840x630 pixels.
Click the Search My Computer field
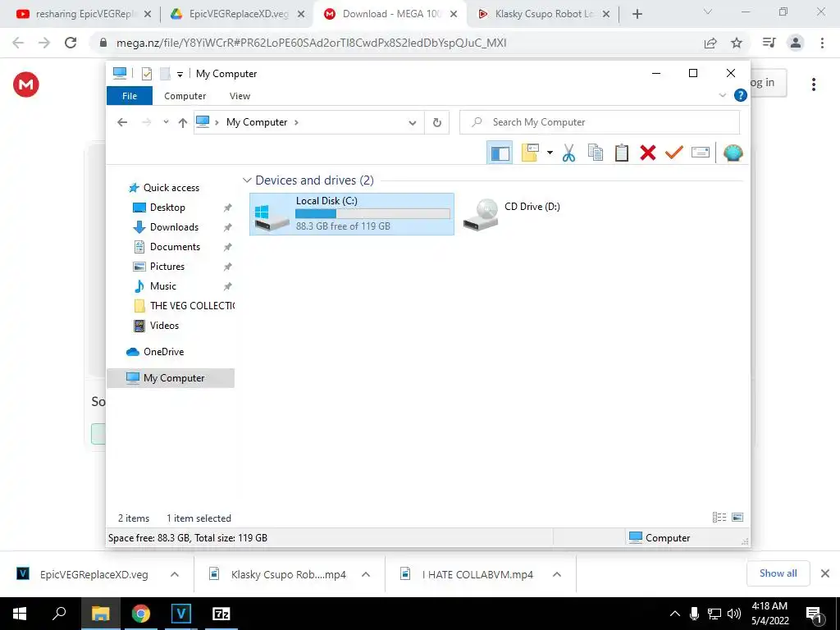(x=600, y=122)
